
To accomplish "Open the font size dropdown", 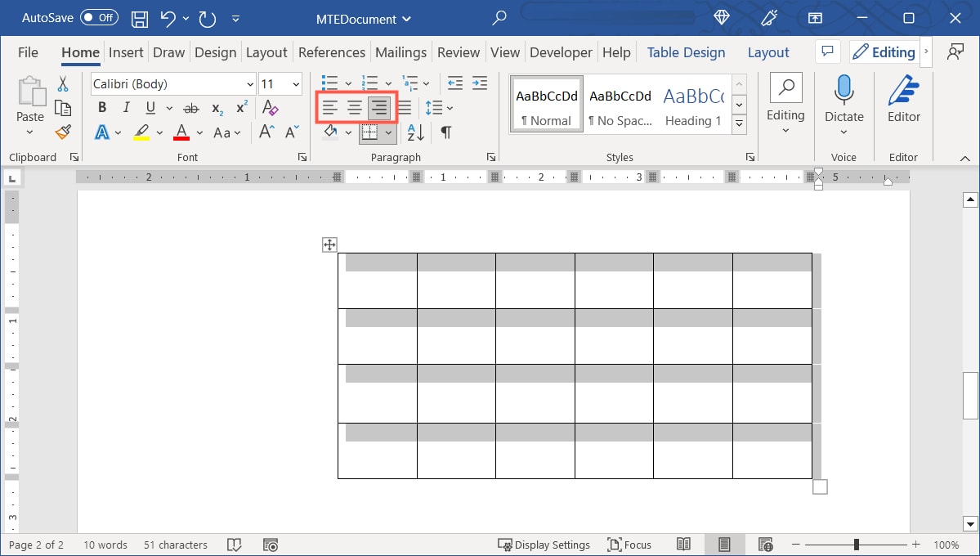I will click(x=295, y=83).
